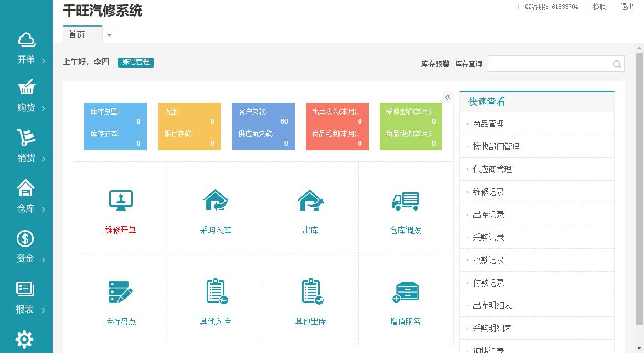Screen dimensions: 644x353
Task: Click the 库存查询 label
Action: [469, 64]
